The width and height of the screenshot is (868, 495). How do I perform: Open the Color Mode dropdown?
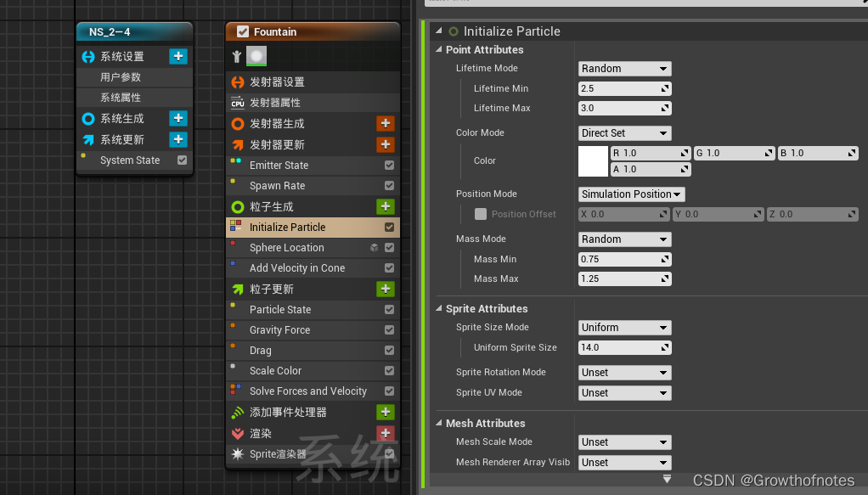point(624,133)
